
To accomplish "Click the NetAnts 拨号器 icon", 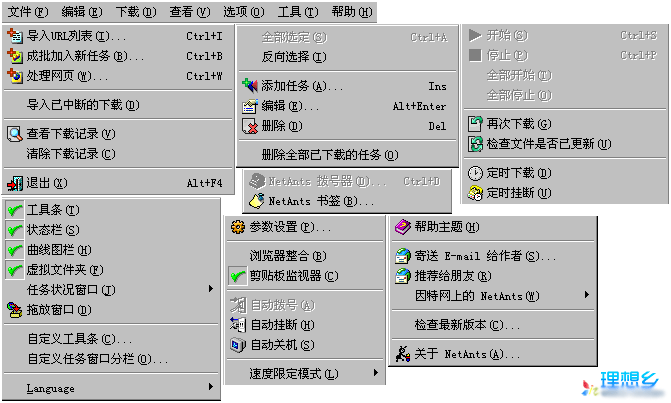I will pyautogui.click(x=257, y=181).
